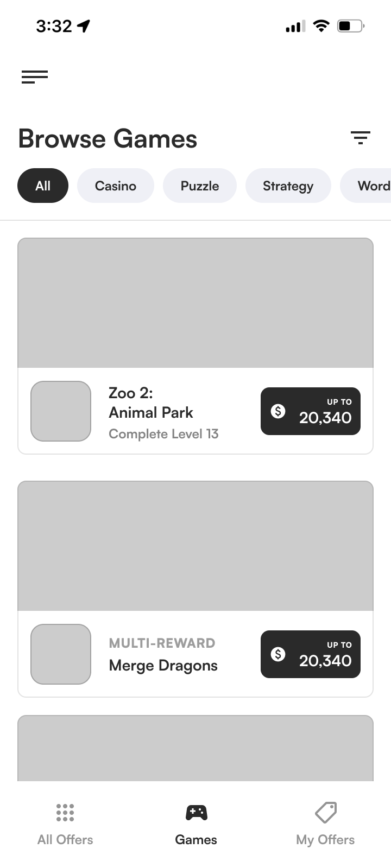The height and width of the screenshot is (868, 391).
Task: Filter games by Puzzle category
Action: 200,186
